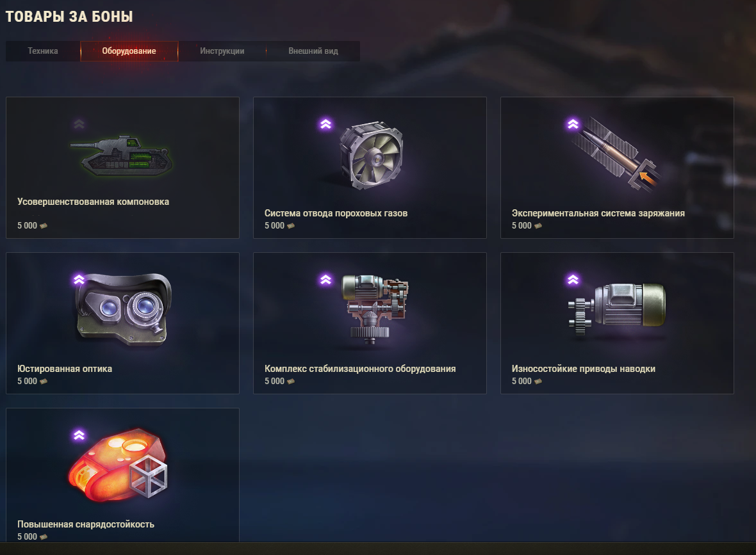Image resolution: width=756 pixels, height=555 pixels.
Task: Click Комплекс стабилизационного оборудования title
Action: click(x=360, y=369)
